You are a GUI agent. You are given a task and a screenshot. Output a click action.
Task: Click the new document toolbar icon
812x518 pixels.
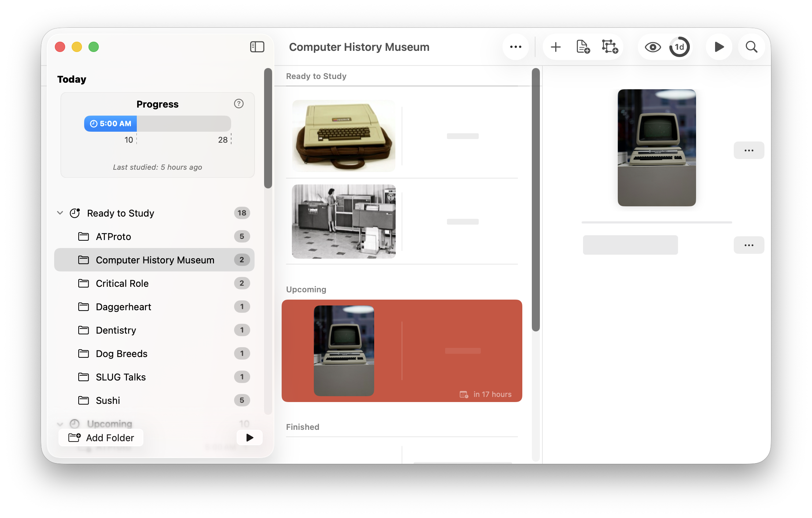tap(582, 47)
